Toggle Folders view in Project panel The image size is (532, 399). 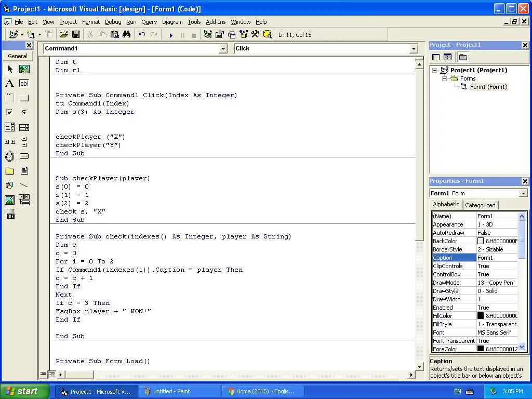463,57
